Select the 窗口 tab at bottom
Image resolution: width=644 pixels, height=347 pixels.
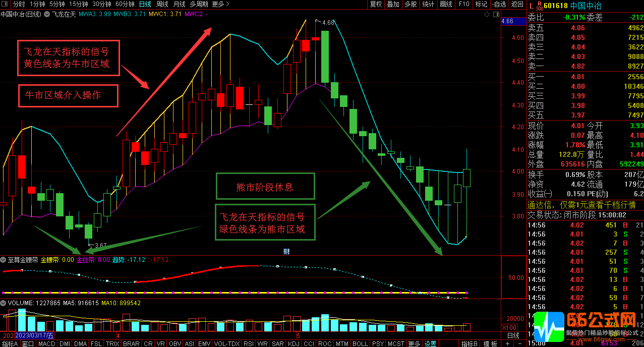[x=28, y=343]
